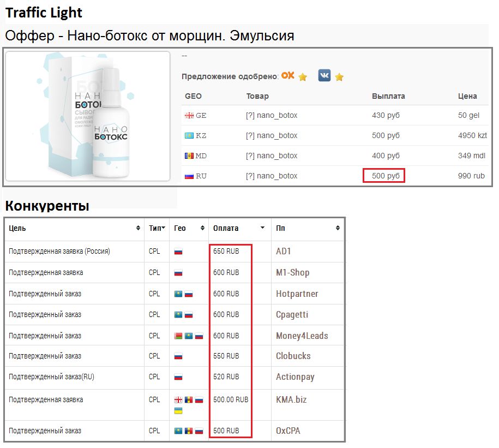Click the Russian flag in Clobucks row
The image size is (499, 448).
[x=178, y=356]
